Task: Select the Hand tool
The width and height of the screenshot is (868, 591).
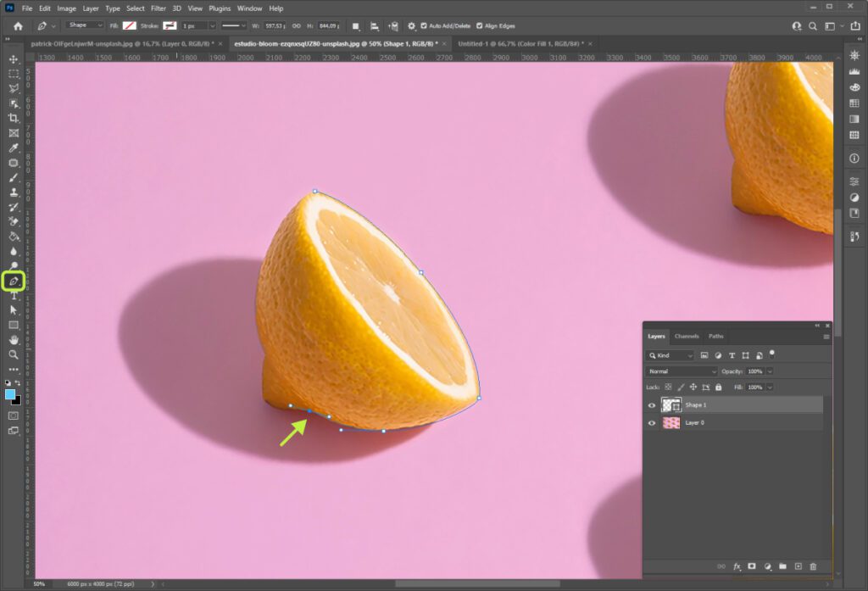Action: pos(14,339)
